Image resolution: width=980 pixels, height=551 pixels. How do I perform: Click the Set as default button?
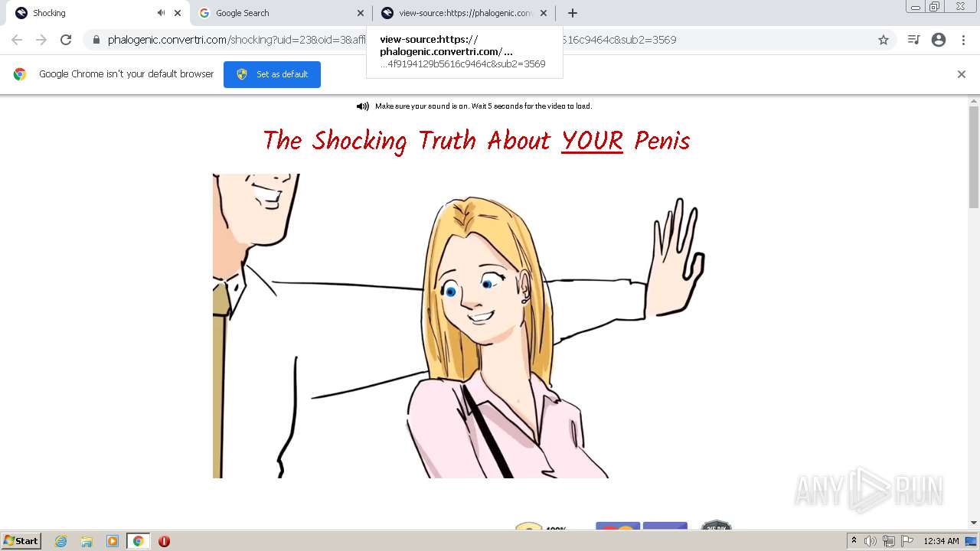pos(272,74)
